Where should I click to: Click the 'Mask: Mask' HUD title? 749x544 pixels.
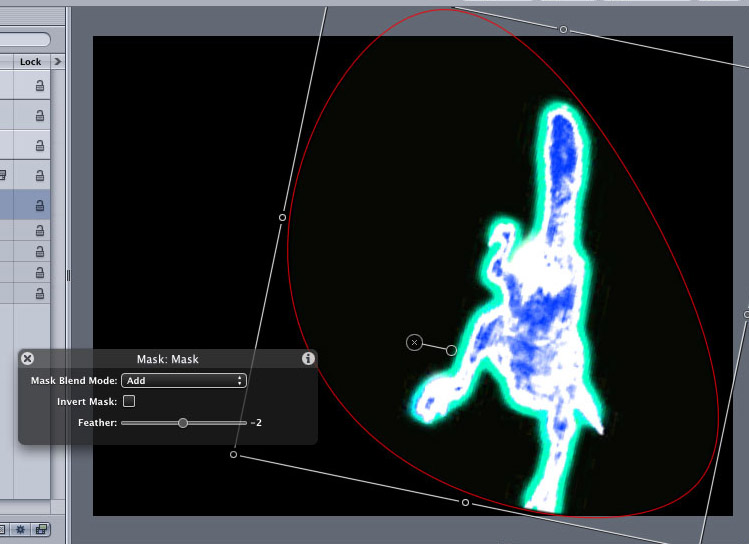168,359
